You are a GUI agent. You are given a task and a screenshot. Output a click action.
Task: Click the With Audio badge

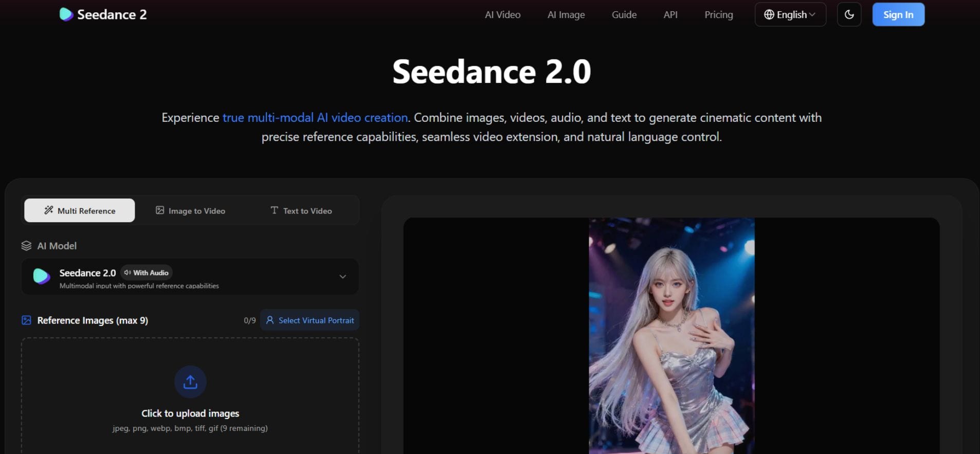pos(146,273)
